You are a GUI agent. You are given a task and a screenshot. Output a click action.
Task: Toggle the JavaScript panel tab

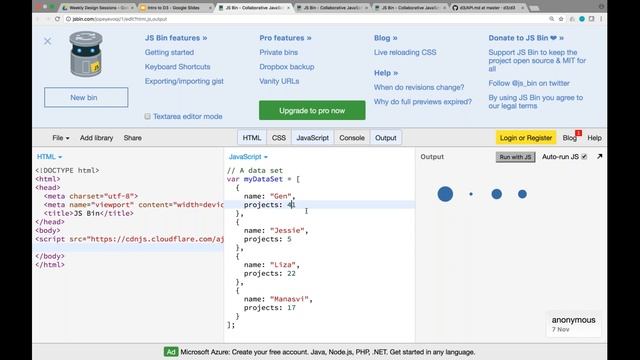click(312, 138)
